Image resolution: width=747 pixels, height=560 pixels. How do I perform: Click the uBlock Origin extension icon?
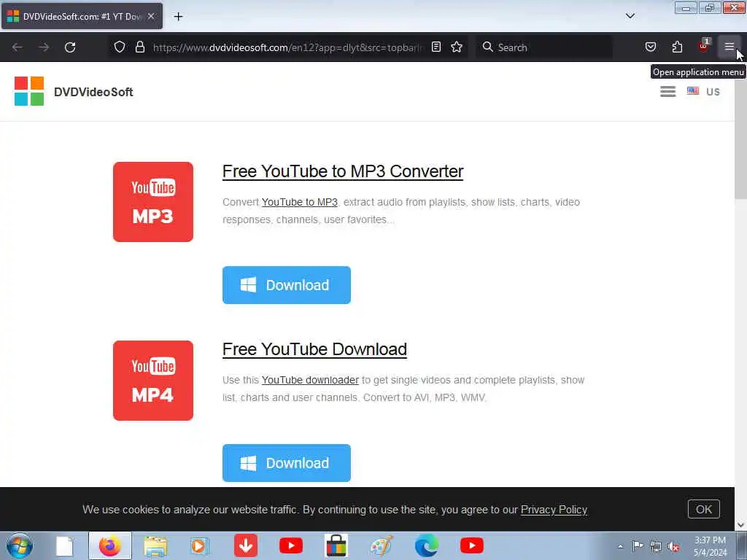(x=703, y=47)
